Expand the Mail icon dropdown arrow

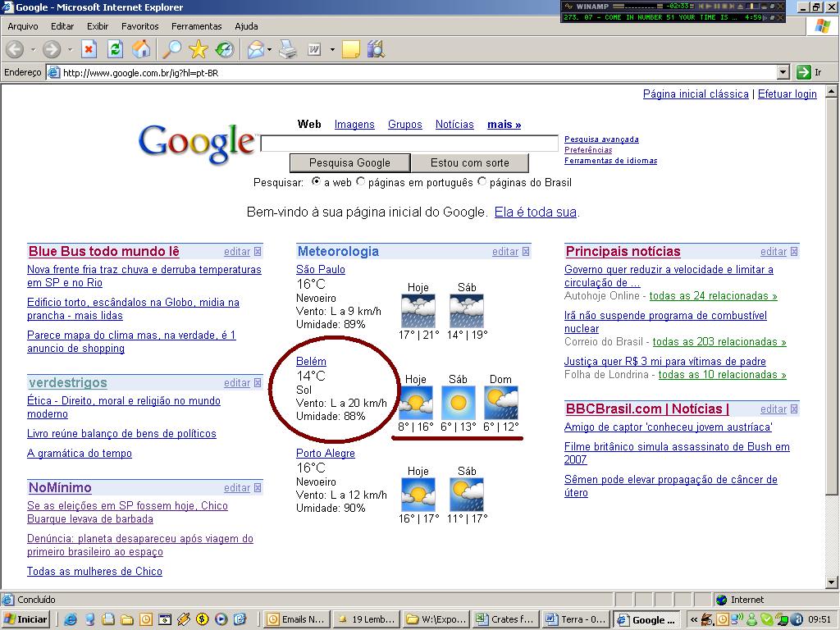(x=269, y=50)
